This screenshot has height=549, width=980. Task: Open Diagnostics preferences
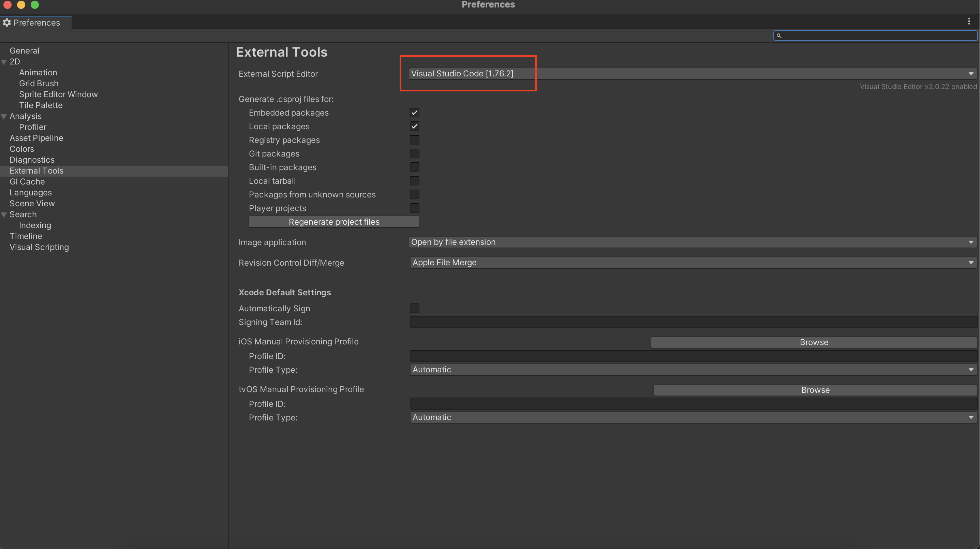[x=32, y=160]
